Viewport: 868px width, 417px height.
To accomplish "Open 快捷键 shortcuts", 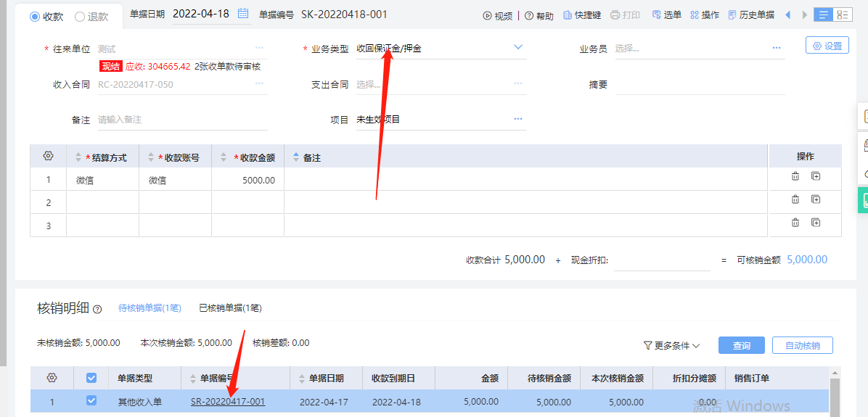I will point(582,15).
